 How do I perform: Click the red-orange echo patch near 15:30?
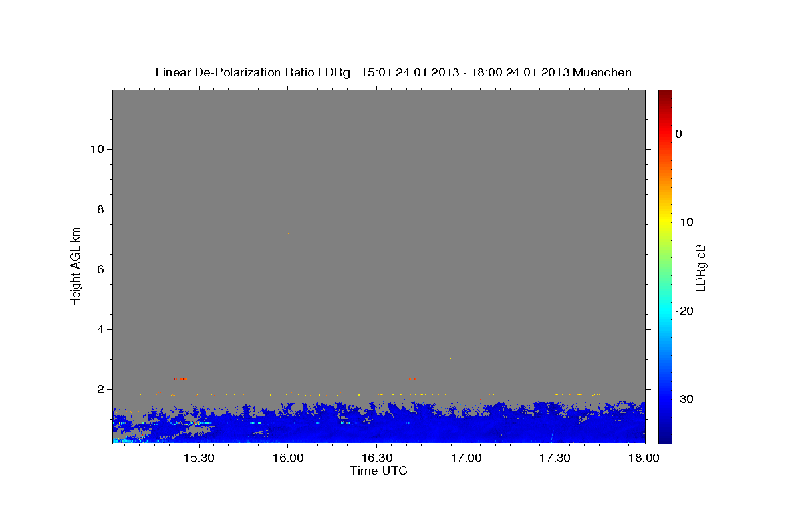click(198, 430)
